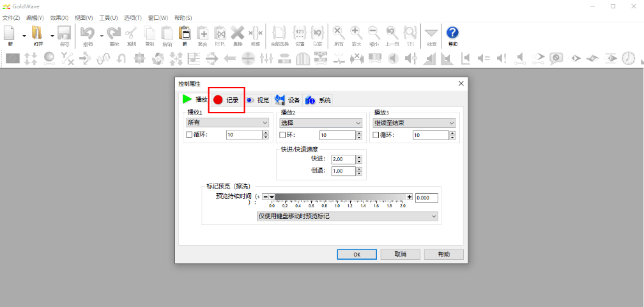This screenshot has width=644, height=307.
Task: Click the Redo (重做) toolbar icon
Action: click(114, 33)
